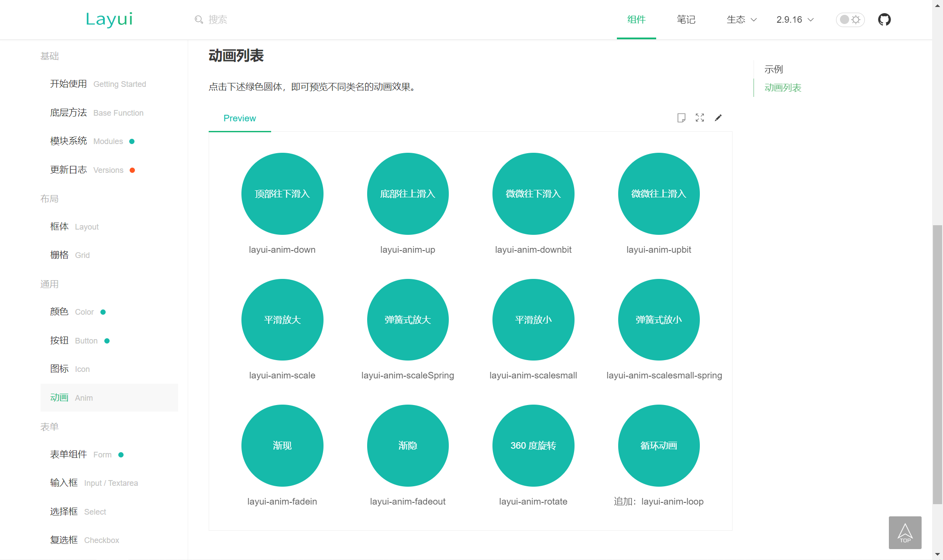Preview the 平滑放大 animation circle
The height and width of the screenshot is (560, 943).
click(282, 320)
